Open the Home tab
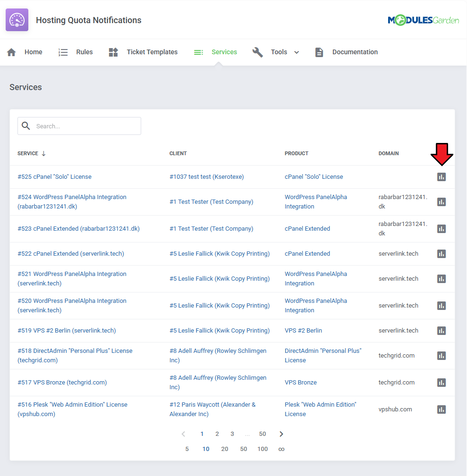This screenshot has width=467, height=476. coord(34,52)
